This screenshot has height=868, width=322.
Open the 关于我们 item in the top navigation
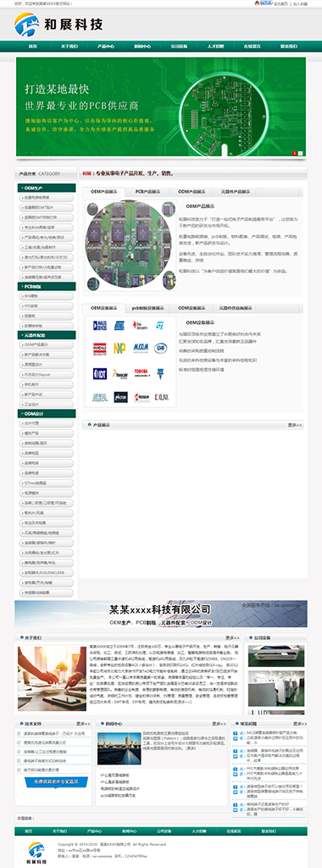pos(69,47)
